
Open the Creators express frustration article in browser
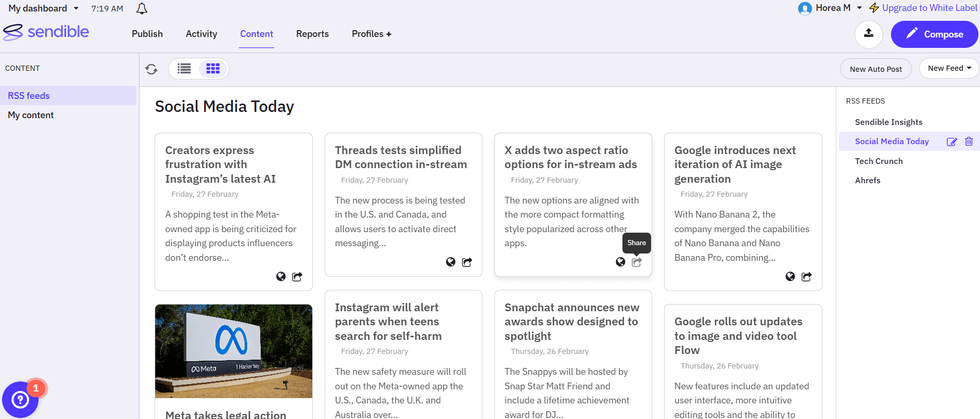[x=281, y=276]
